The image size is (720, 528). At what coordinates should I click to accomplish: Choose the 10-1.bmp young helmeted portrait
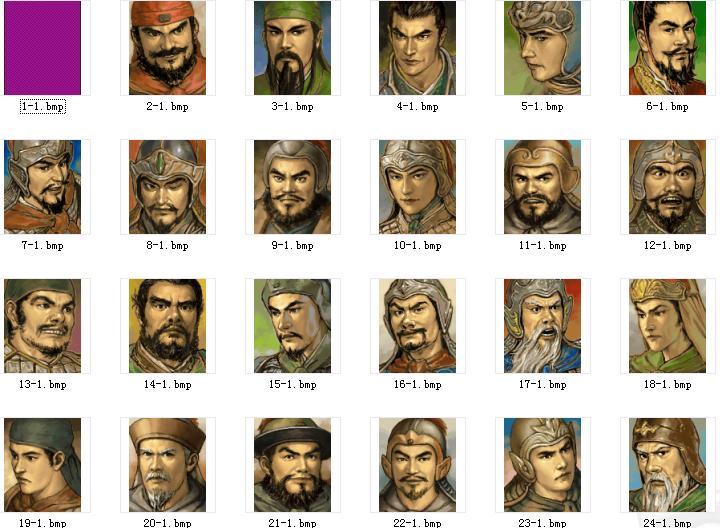(417, 187)
